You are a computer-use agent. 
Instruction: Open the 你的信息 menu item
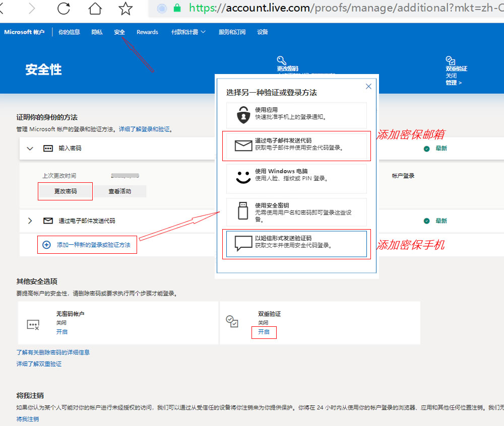click(69, 32)
